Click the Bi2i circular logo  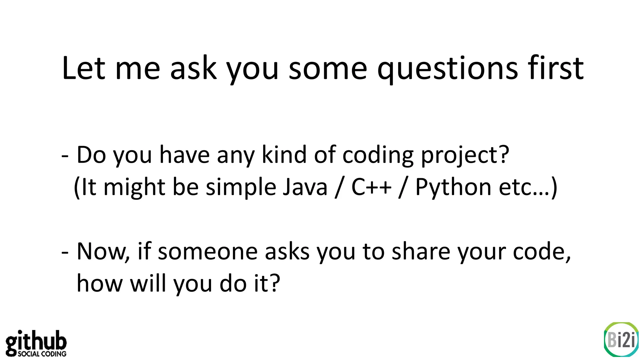coord(621,339)
